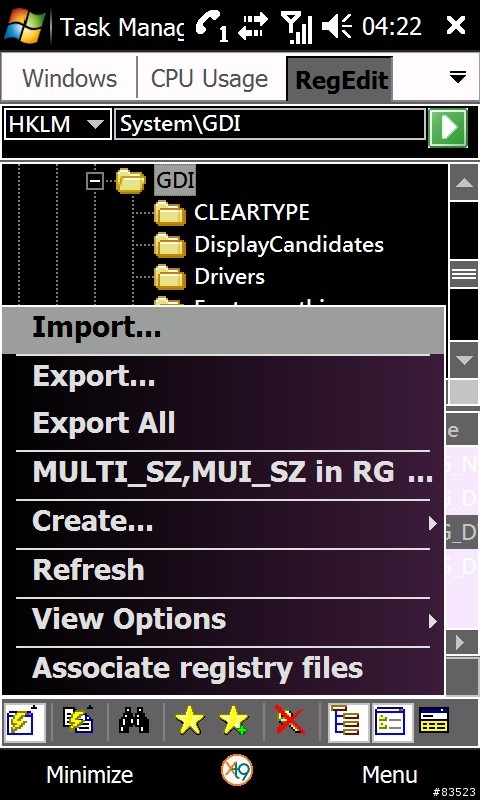Click the tree scrollbar down arrow
Image resolution: width=480 pixels, height=800 pixels.
tap(464, 360)
